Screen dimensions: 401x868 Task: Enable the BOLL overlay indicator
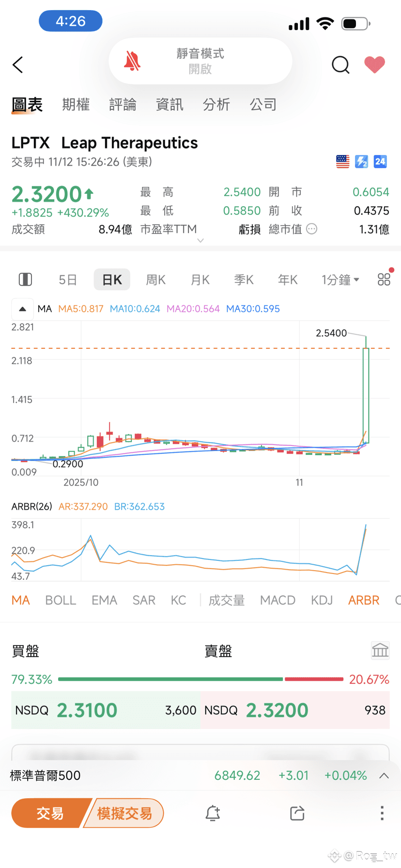tap(61, 600)
